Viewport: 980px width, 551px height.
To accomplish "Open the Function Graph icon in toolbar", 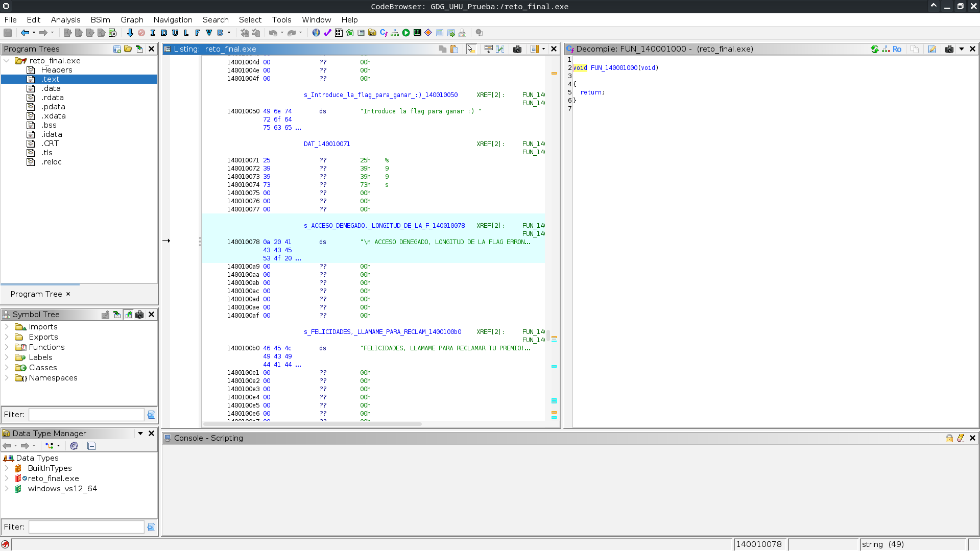I will (x=395, y=33).
